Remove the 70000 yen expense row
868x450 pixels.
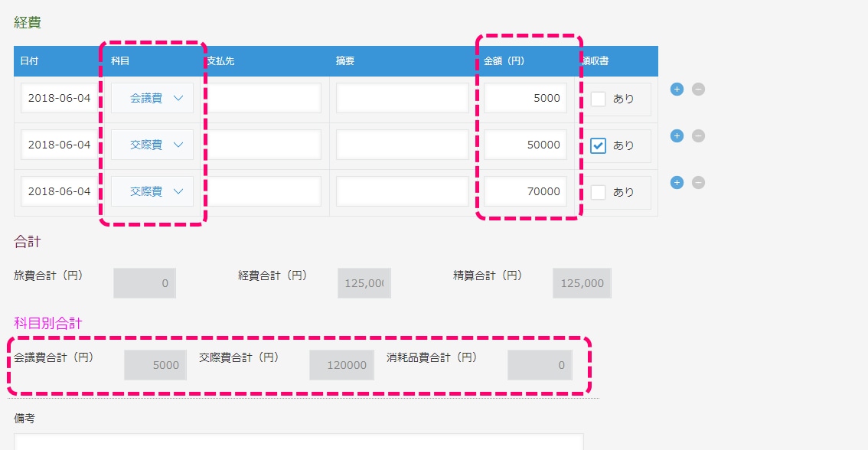click(698, 183)
